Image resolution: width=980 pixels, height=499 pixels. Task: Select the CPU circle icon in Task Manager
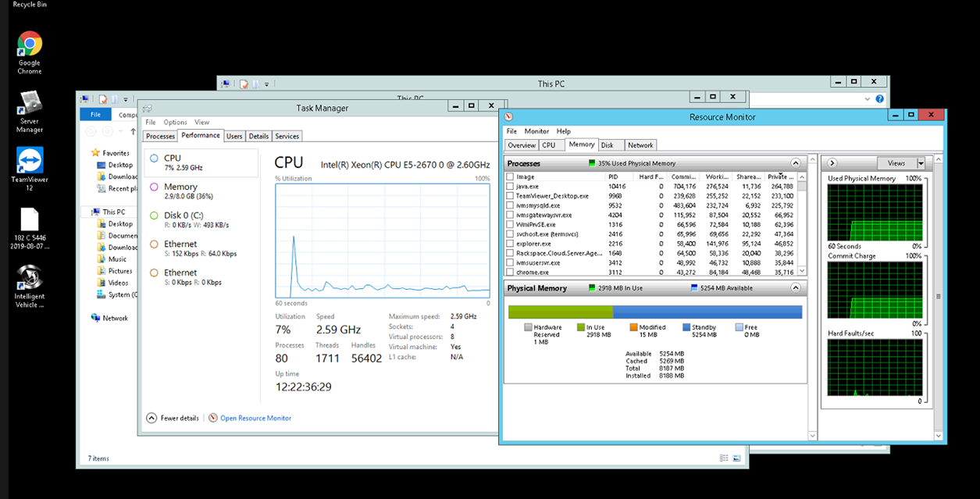154,159
